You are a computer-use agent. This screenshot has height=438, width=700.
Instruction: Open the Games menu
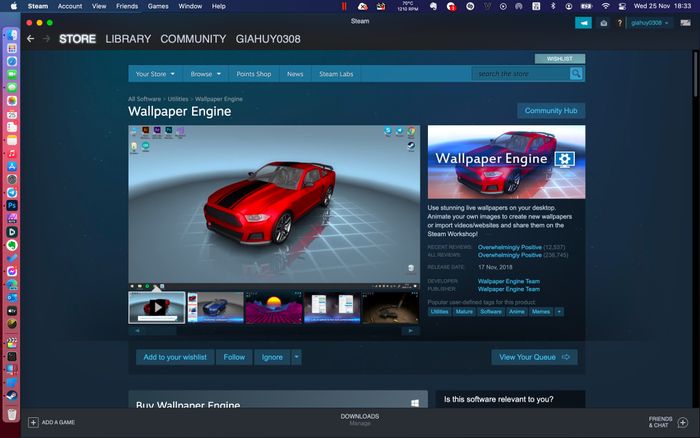tap(158, 6)
